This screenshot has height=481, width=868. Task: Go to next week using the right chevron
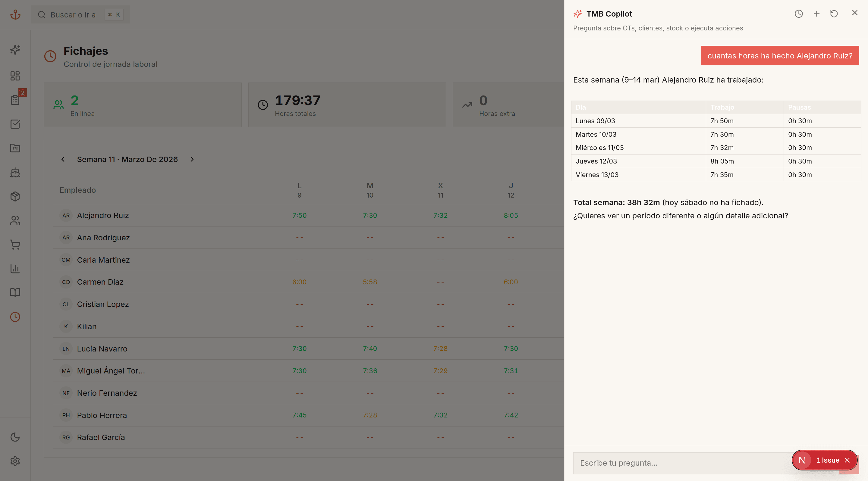(x=192, y=159)
